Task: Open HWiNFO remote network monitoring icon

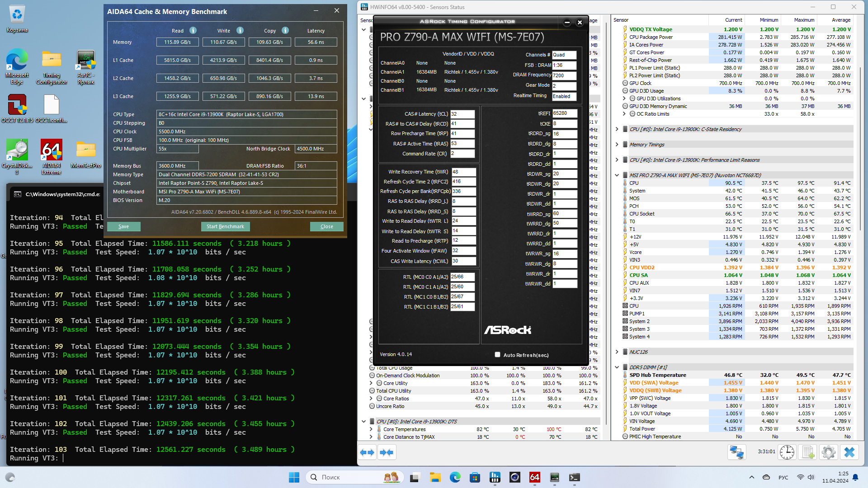Action: click(737, 452)
